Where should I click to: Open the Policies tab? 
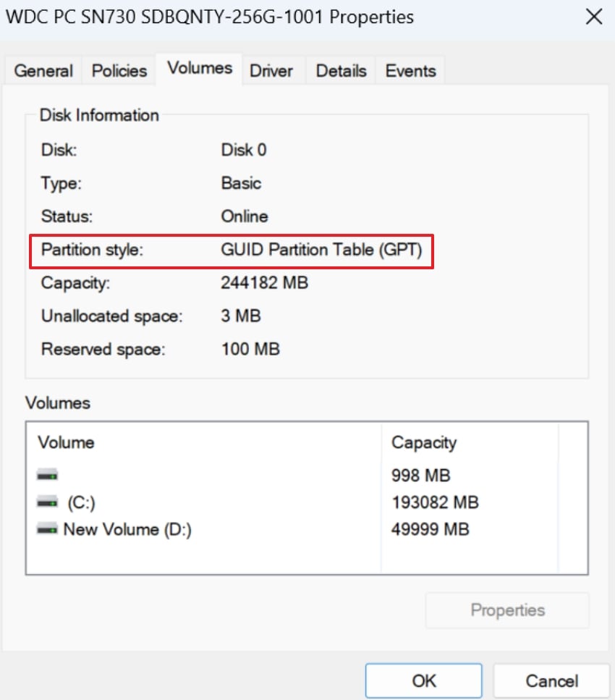coord(118,70)
